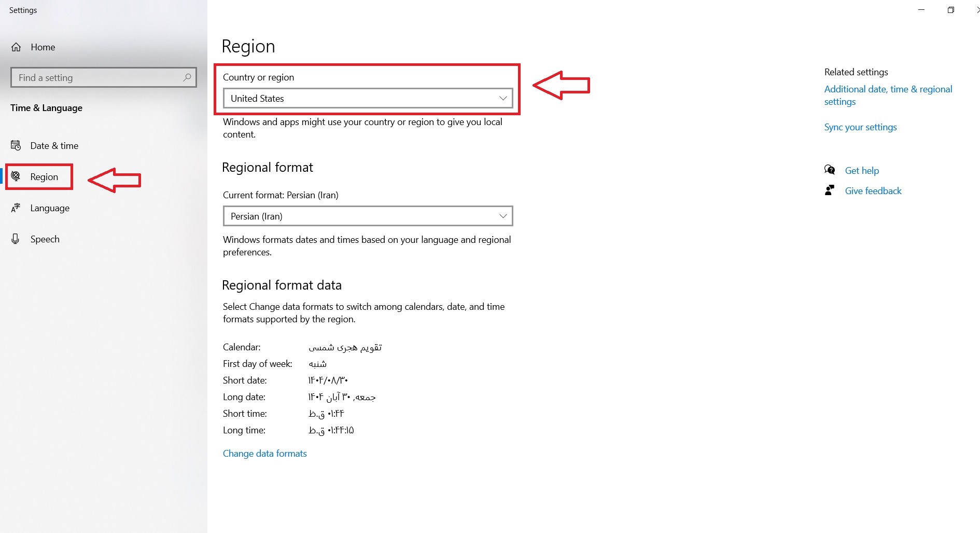980x533 pixels.
Task: Click the Region globe icon
Action: (16, 176)
